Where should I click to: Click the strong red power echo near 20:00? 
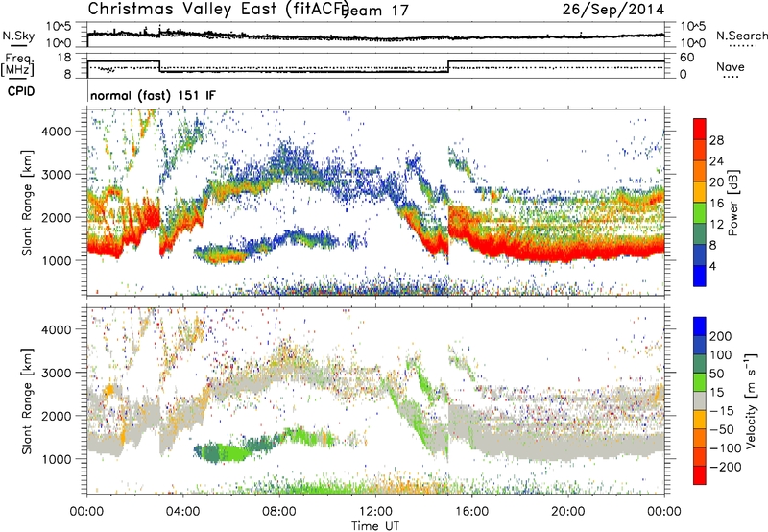(568, 252)
